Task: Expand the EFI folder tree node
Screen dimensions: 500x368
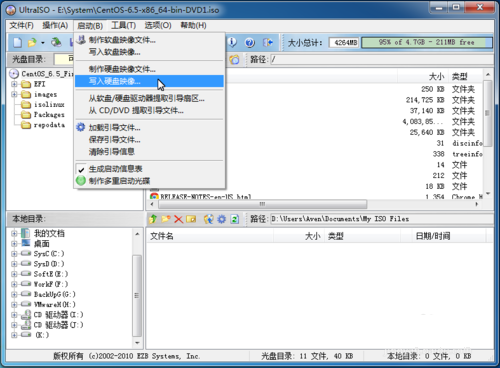Action: (x=14, y=84)
